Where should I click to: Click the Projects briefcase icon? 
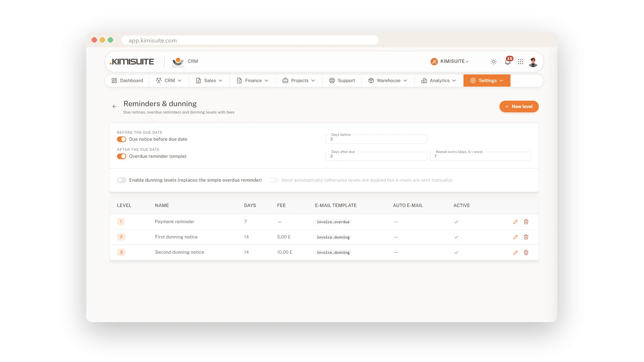(x=285, y=80)
